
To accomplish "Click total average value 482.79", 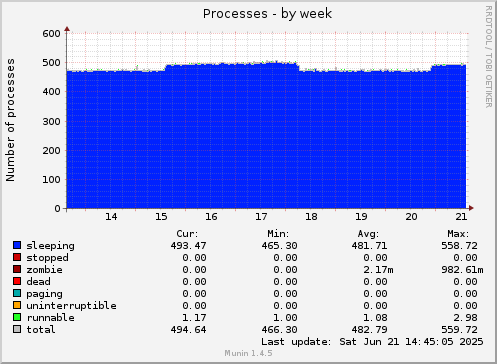I will 369,330.
